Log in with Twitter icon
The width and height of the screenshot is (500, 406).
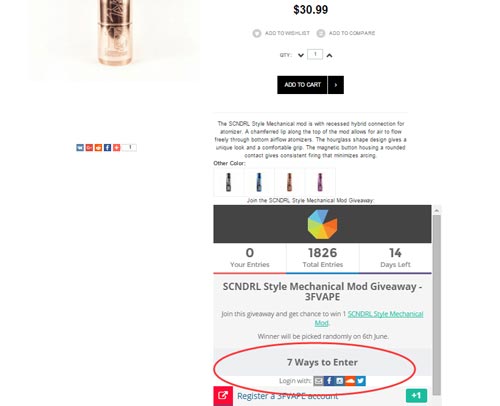coord(361,381)
